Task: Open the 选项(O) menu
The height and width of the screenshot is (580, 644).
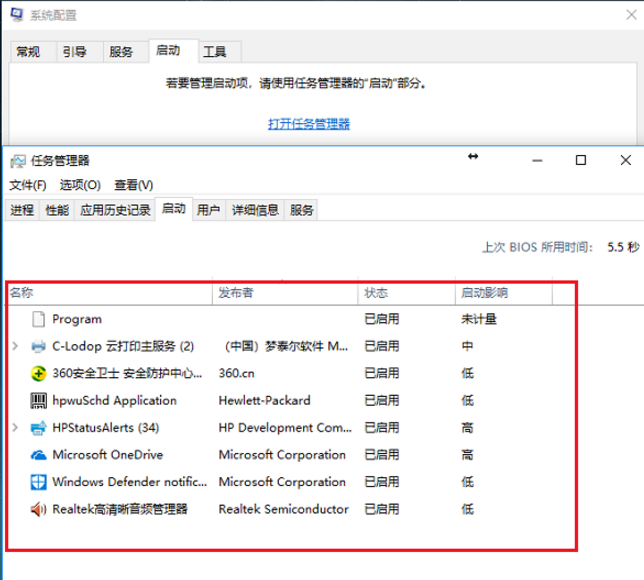Action: point(80,185)
